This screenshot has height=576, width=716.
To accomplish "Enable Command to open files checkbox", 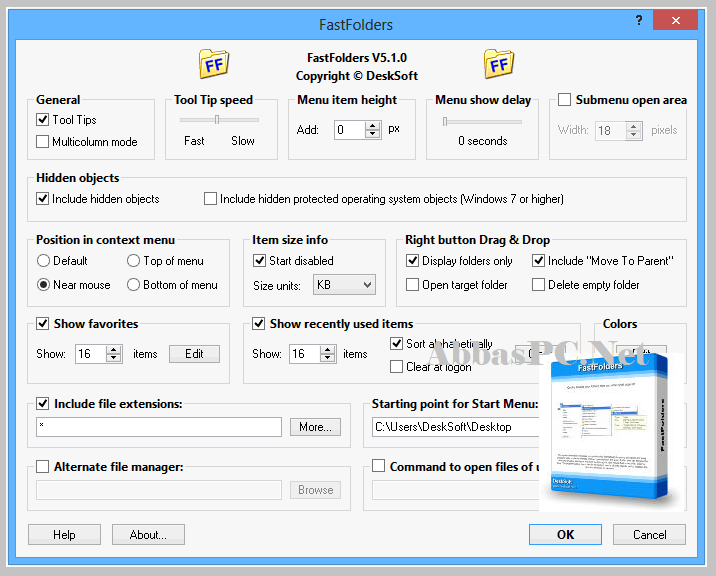I will click(378, 466).
